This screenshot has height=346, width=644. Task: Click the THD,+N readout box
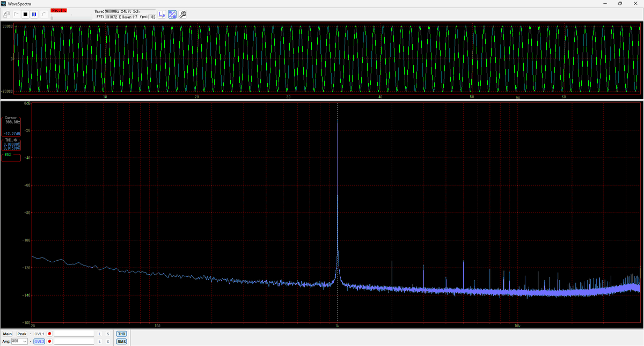point(11,144)
